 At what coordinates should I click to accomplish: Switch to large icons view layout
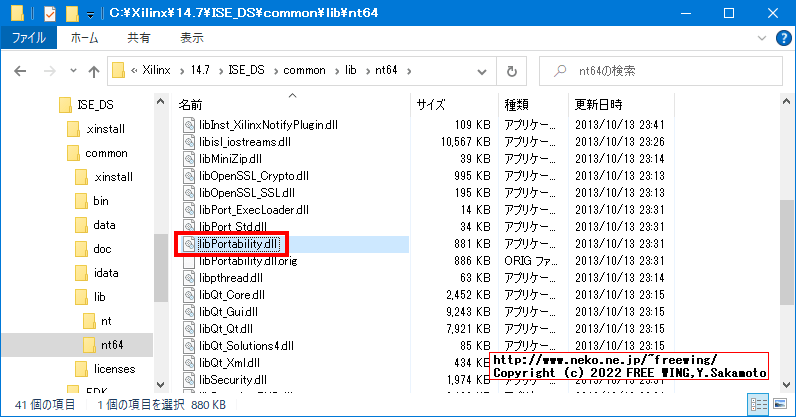780,404
